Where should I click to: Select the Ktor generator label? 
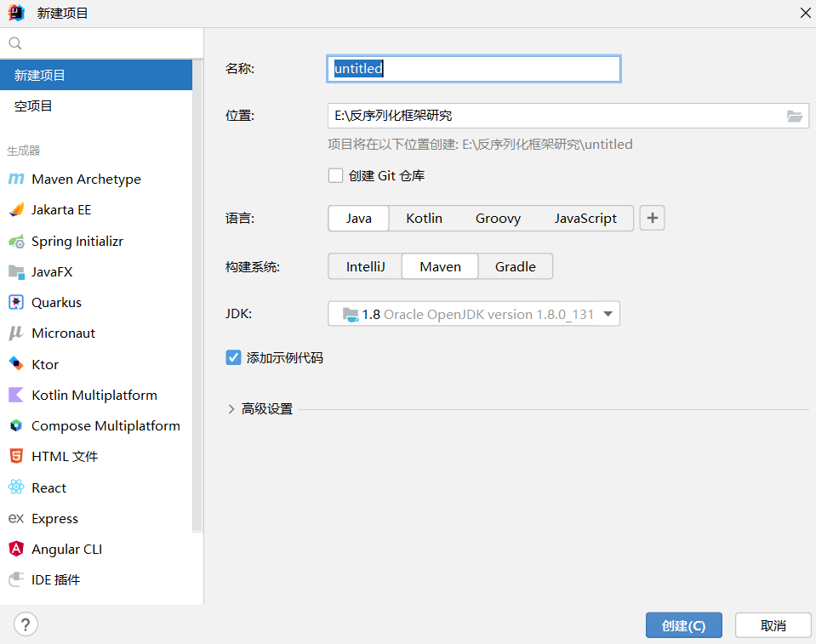(x=45, y=364)
